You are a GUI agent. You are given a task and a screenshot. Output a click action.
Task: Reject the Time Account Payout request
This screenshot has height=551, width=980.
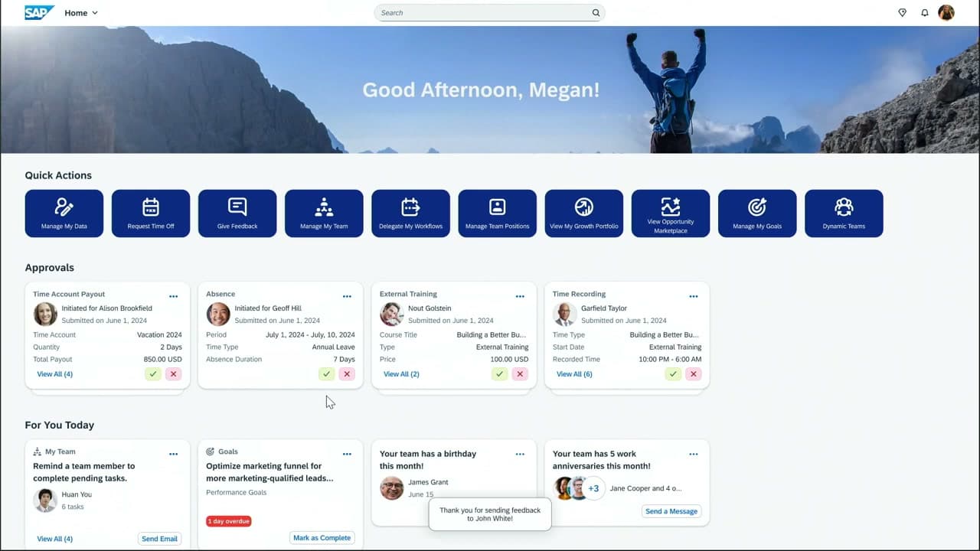[x=174, y=374]
